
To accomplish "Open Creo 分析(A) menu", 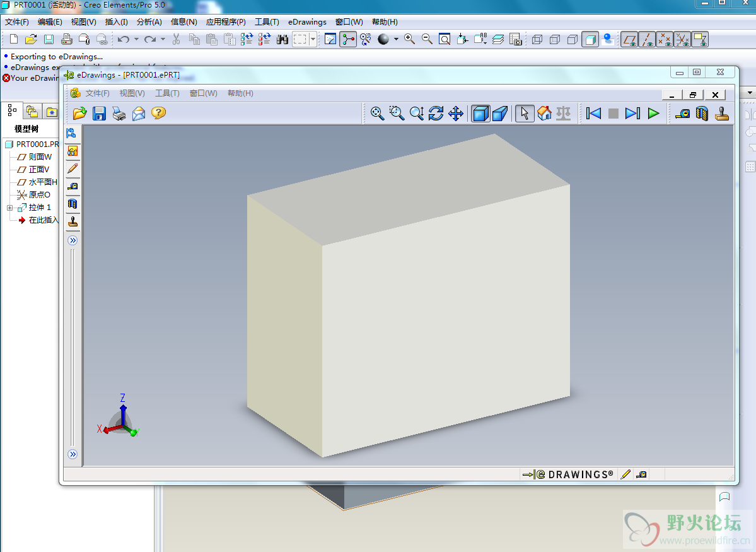I will click(149, 21).
